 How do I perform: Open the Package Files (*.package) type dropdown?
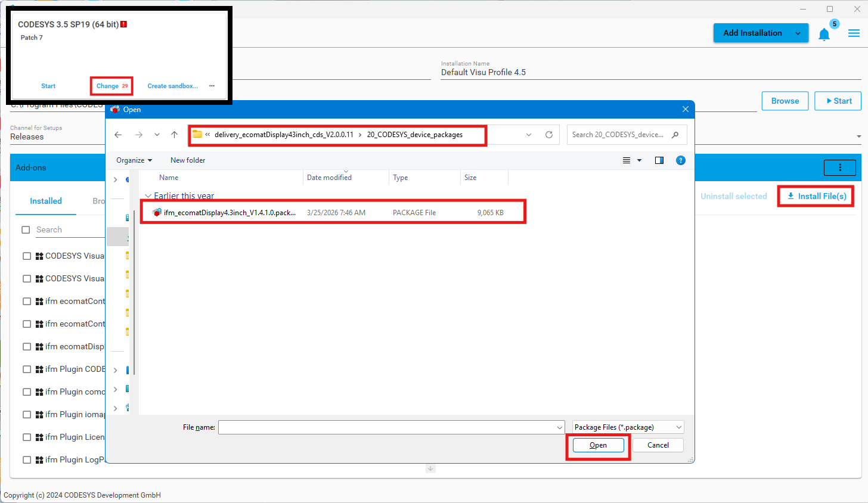point(628,427)
